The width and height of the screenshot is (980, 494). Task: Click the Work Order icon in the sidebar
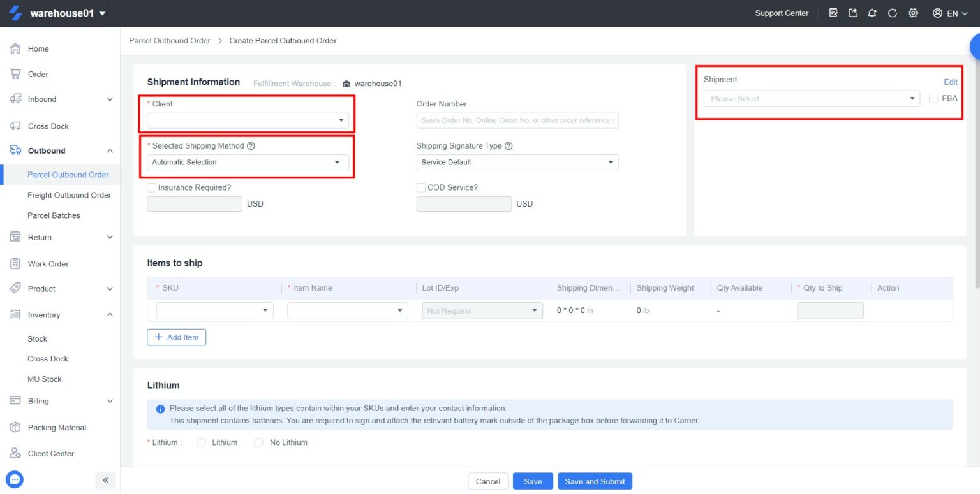tap(16, 263)
